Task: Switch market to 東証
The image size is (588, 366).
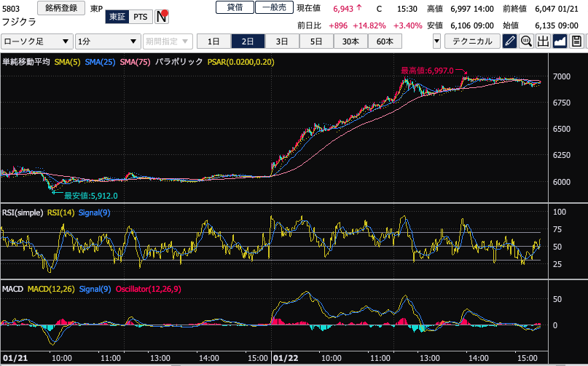Action: click(x=115, y=16)
